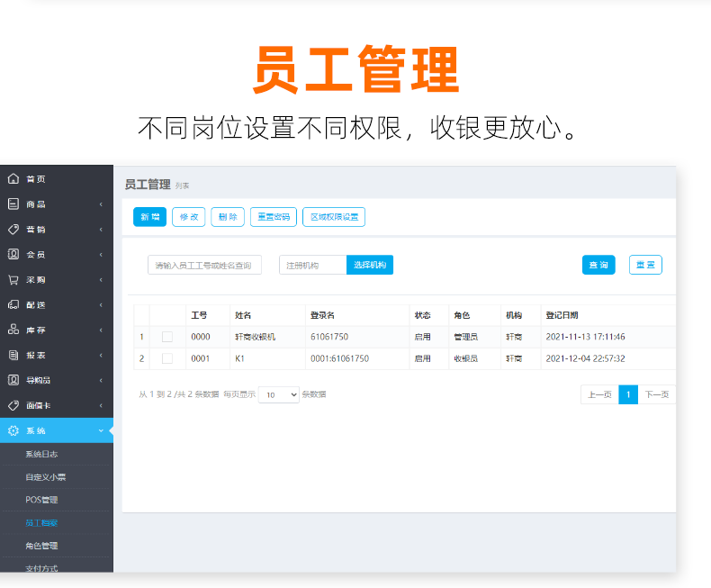Click date 2021-12-04 22:57:32

click(x=585, y=358)
